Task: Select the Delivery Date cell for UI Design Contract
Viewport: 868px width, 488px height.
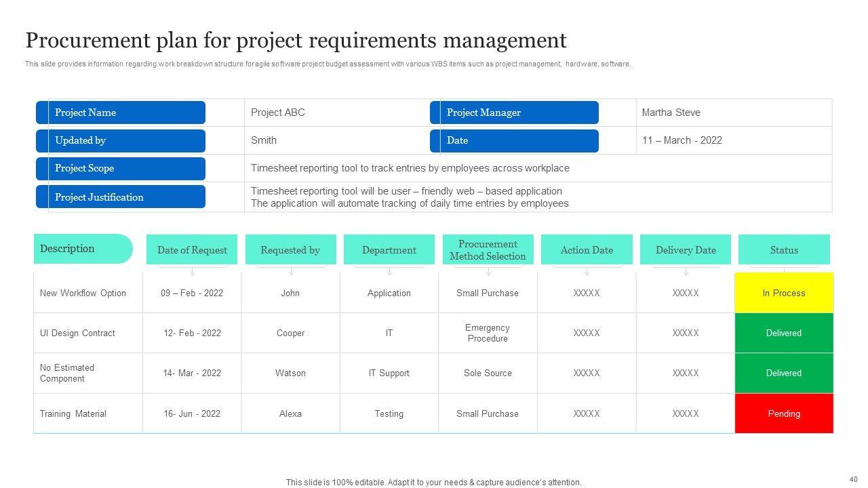Action: 686,333
